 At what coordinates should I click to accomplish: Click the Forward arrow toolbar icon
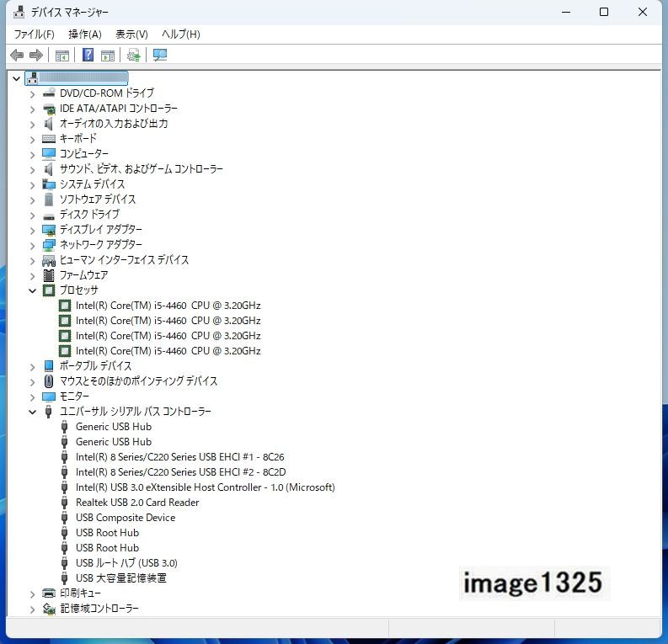[35, 55]
